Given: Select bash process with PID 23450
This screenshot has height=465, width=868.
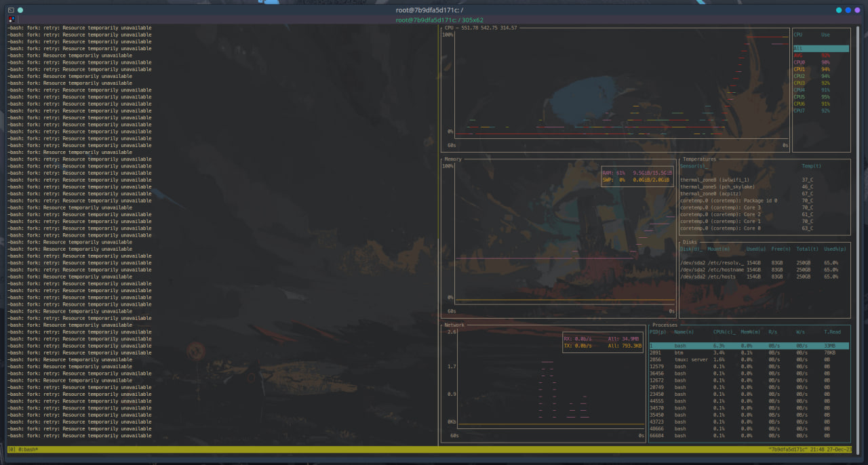Looking at the screenshot, I should pyautogui.click(x=749, y=394).
